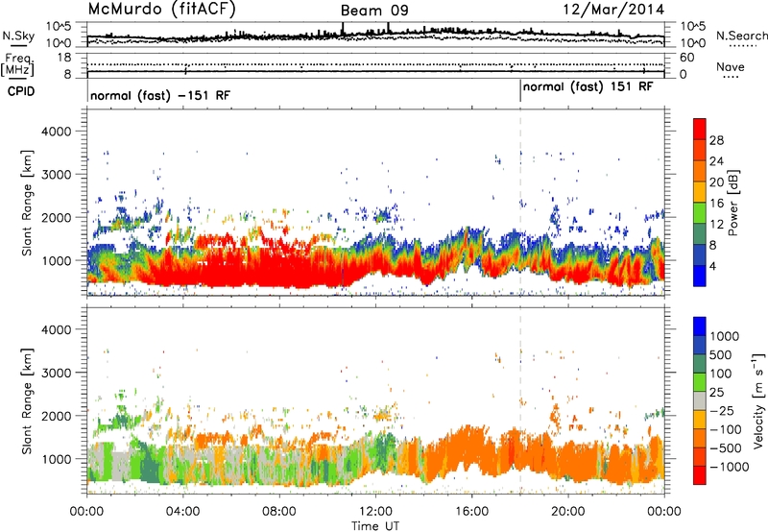
Task: Click the right 10^0 noise axis label
Action: tap(693, 43)
